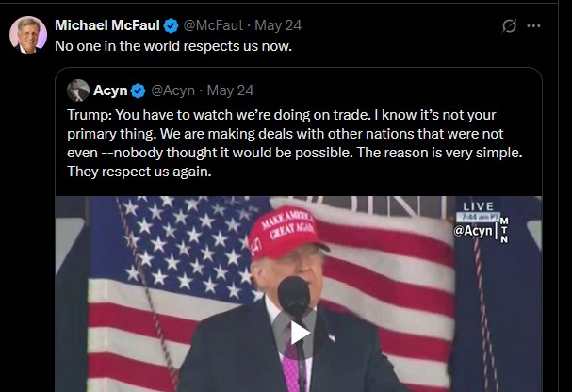
Task: Open Michael McFaul's profile picture
Action: tap(28, 35)
